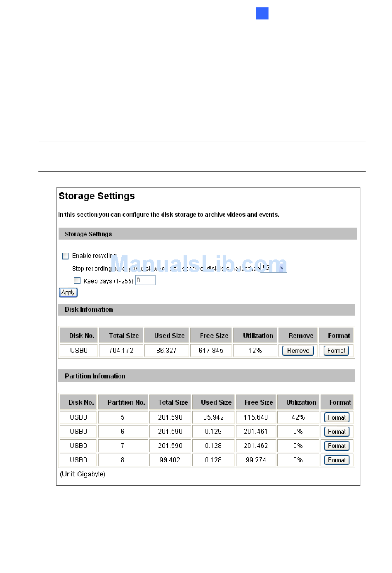Select the disk total size value 704.172
This screenshot has height=573, width=392.
pyautogui.click(x=121, y=350)
